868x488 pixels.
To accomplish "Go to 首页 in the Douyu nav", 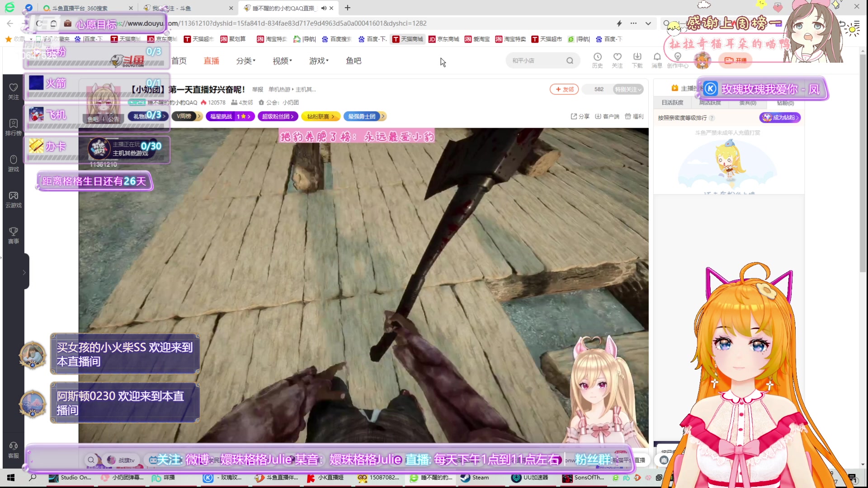I will (x=179, y=61).
